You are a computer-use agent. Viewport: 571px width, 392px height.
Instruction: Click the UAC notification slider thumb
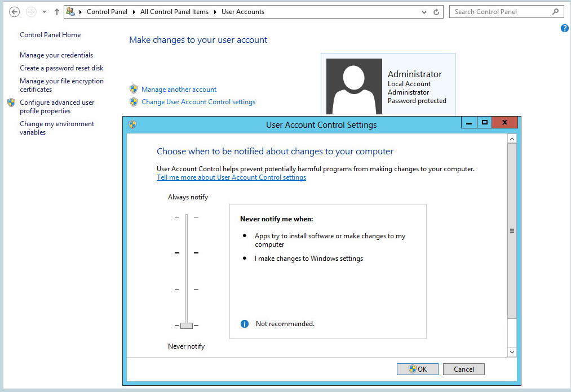click(187, 326)
